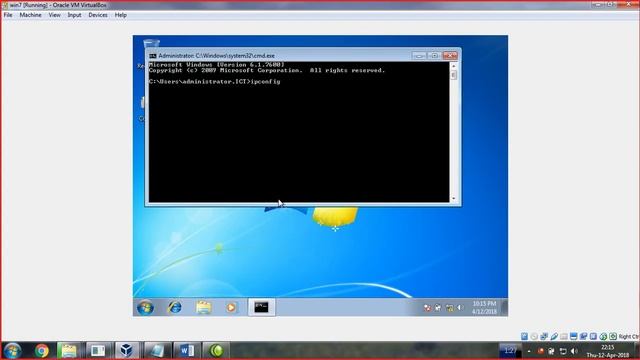Click VirtualBox window title bar text

point(58,5)
